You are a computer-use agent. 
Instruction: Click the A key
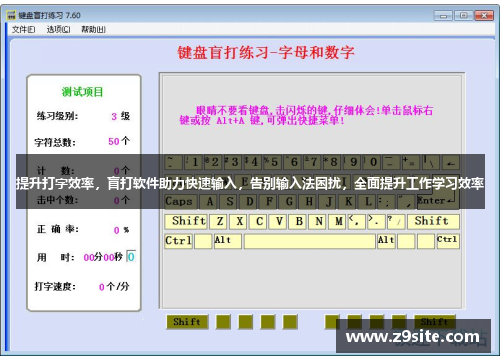[x=209, y=201]
